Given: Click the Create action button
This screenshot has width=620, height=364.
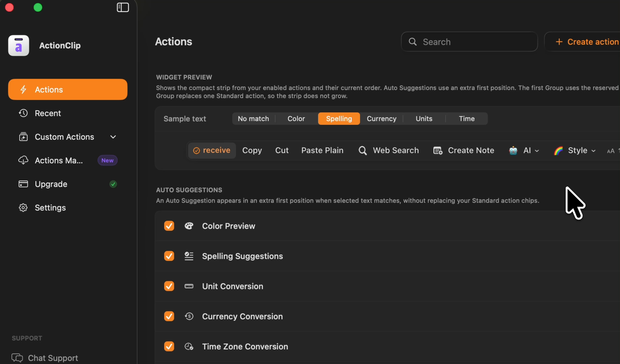Looking at the screenshot, I should click(583, 42).
